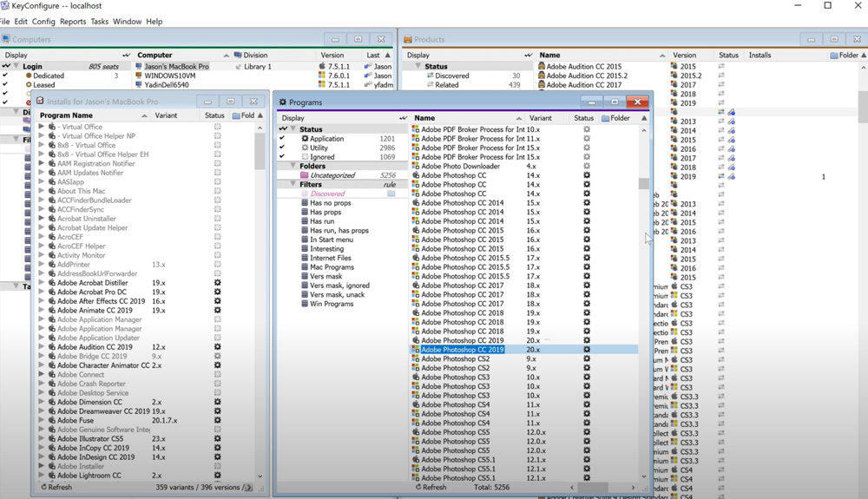Expand the Adobe Acrobat Distiller row

[41, 283]
